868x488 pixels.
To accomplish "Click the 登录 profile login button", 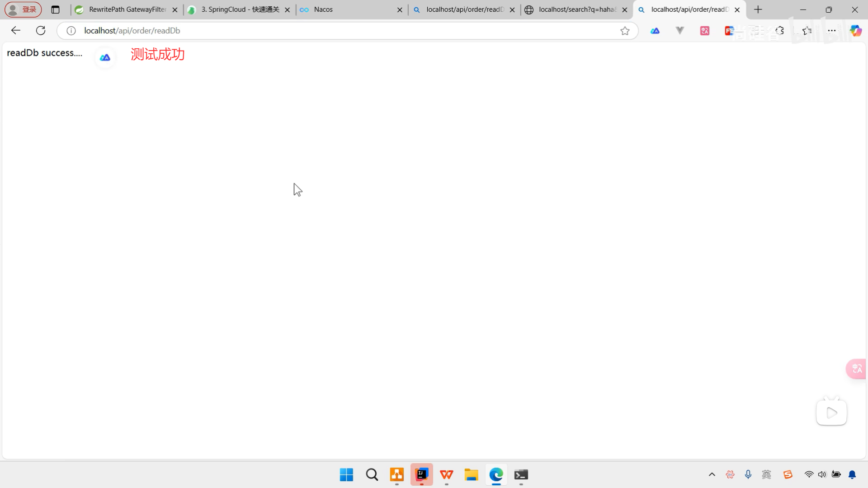I will point(24,9).
